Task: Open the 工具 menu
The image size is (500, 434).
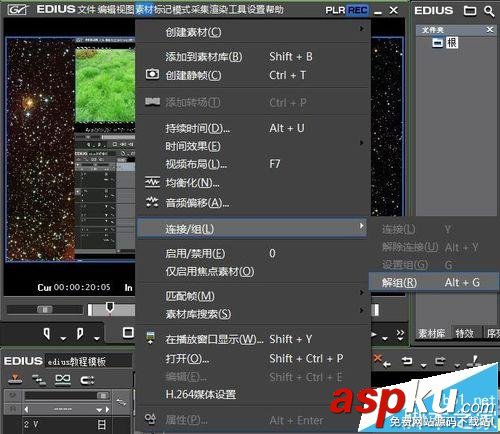Action: coord(238,9)
